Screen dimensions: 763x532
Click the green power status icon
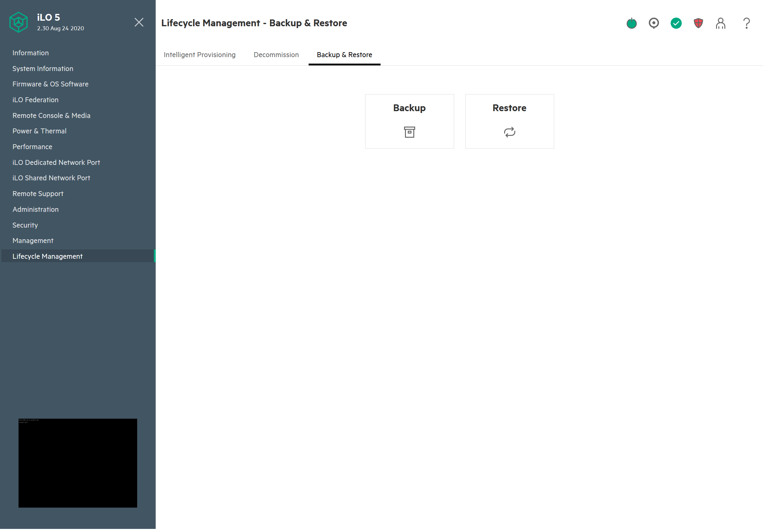click(631, 23)
